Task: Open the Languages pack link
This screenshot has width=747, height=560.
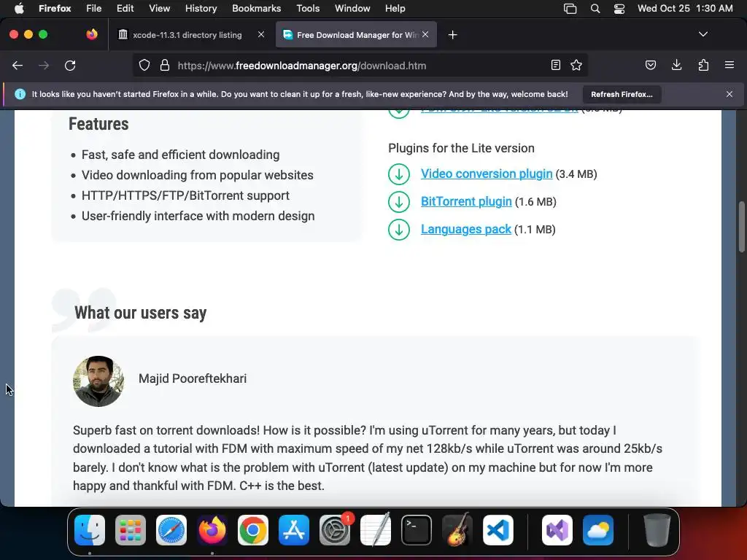Action: pos(465,229)
